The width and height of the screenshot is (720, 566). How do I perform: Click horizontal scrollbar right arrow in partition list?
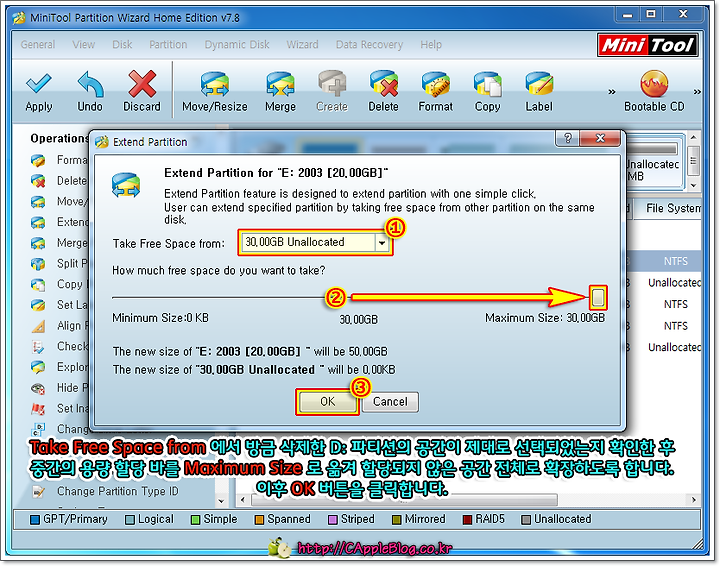click(693, 500)
